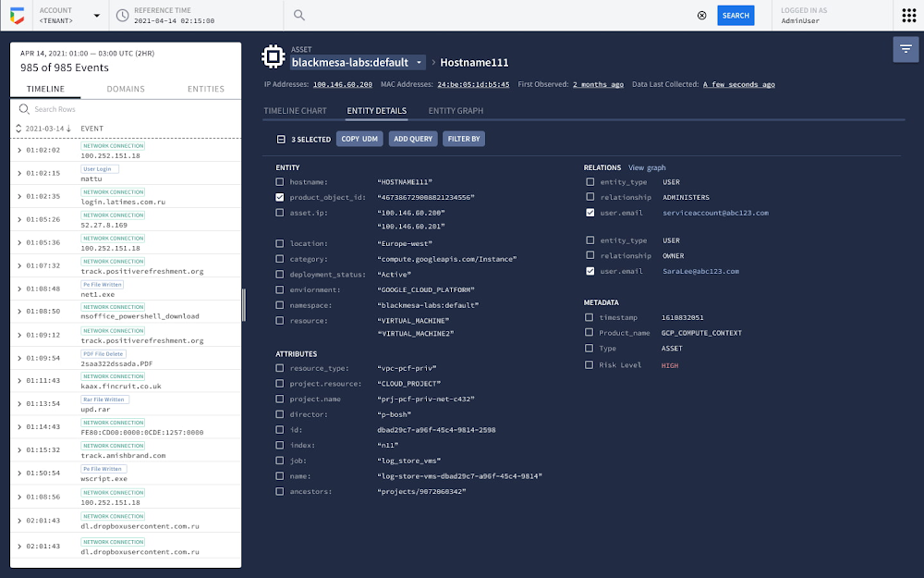924x578 pixels.
Task: Open the View graph link
Action: click(647, 167)
